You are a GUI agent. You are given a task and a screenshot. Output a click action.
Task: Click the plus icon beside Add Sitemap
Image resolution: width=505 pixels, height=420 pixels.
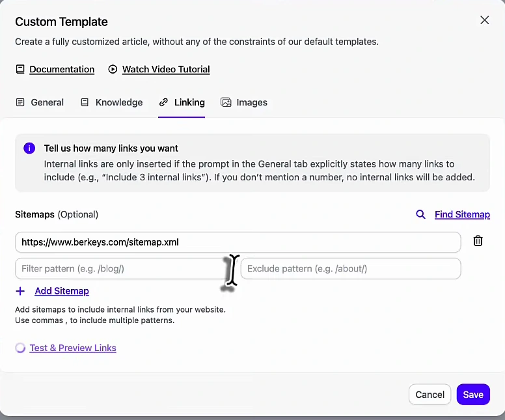[x=20, y=291]
